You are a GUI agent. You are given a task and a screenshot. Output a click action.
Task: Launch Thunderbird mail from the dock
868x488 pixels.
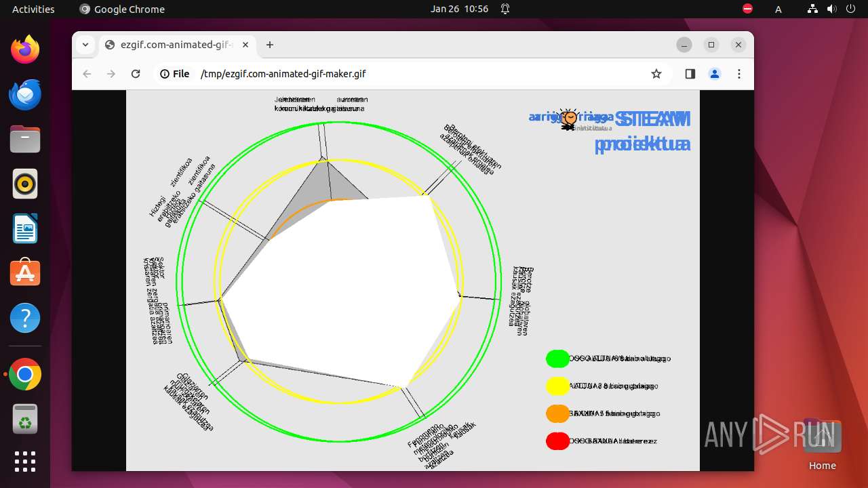point(25,94)
